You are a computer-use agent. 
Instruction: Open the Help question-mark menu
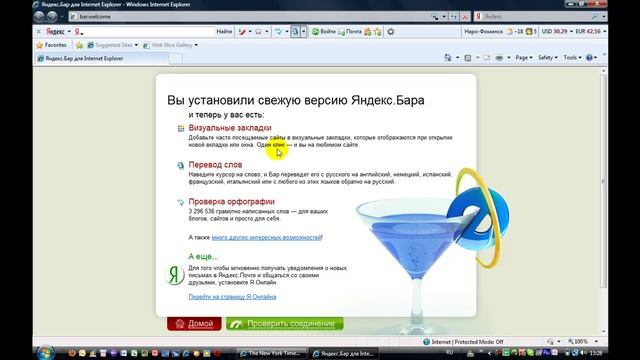pos(591,58)
